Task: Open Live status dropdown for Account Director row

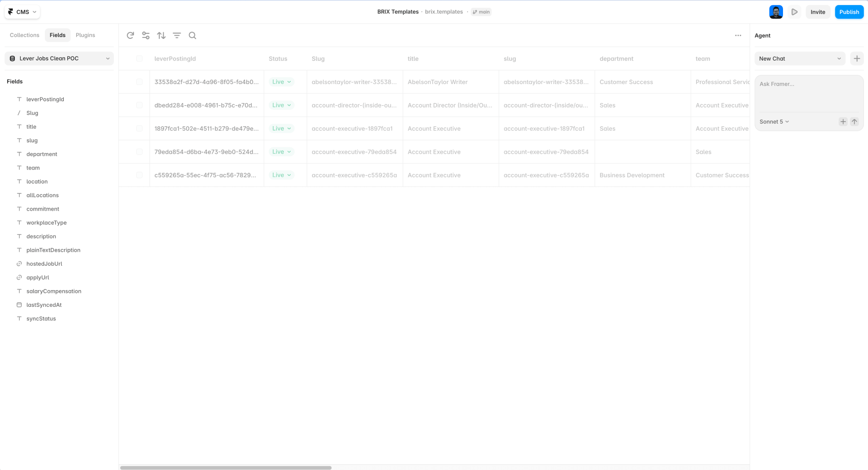Action: 281,105
